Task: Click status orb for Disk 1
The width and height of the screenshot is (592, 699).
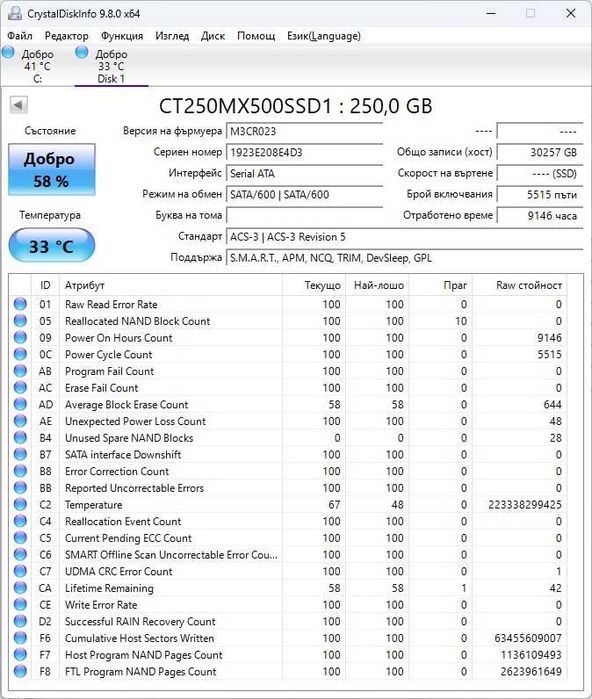Action: 82,52
